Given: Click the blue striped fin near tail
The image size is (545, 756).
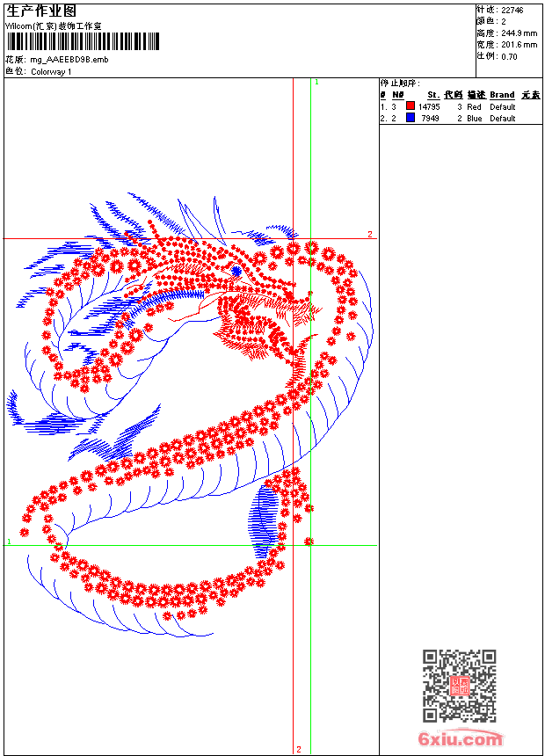Looking at the screenshot, I should click(x=264, y=521).
